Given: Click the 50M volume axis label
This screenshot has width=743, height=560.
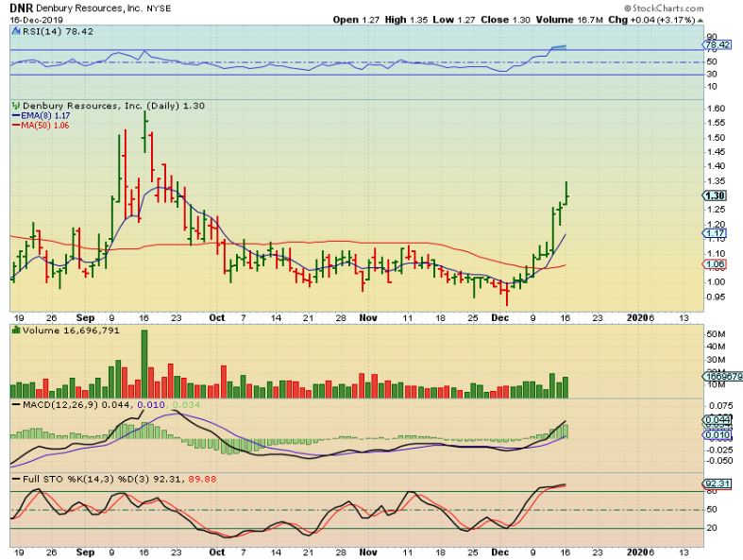Looking at the screenshot, I should 716,334.
